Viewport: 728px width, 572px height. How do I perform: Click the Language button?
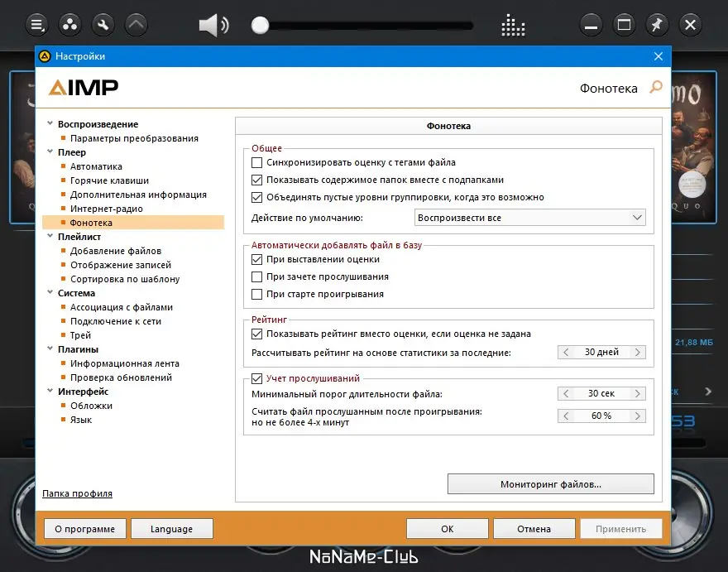pos(172,529)
